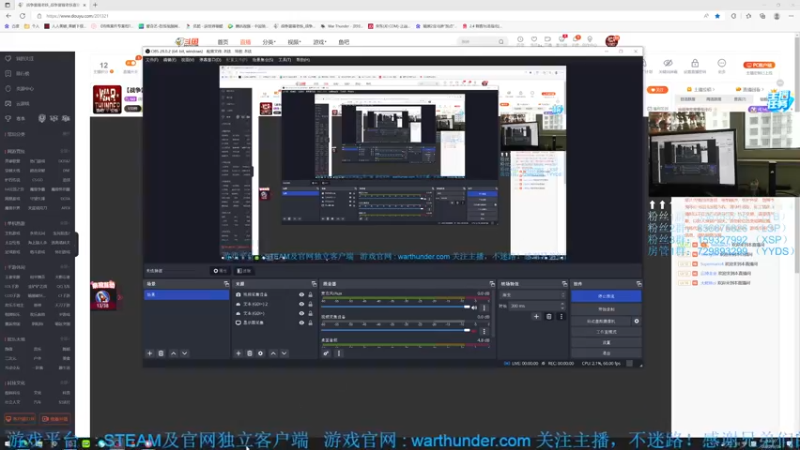Open OBS 视图(V) menu
The height and width of the screenshot is (450, 800).
[x=187, y=60]
